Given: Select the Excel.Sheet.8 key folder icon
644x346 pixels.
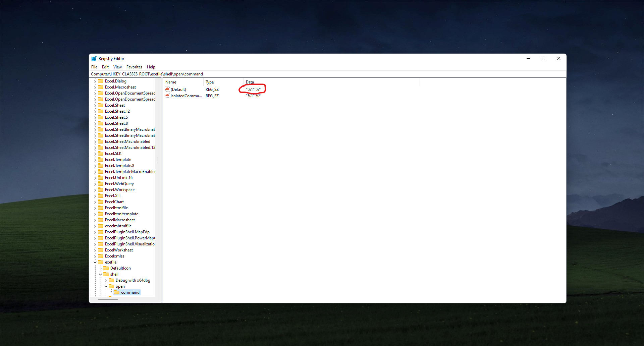Looking at the screenshot, I should (101, 123).
